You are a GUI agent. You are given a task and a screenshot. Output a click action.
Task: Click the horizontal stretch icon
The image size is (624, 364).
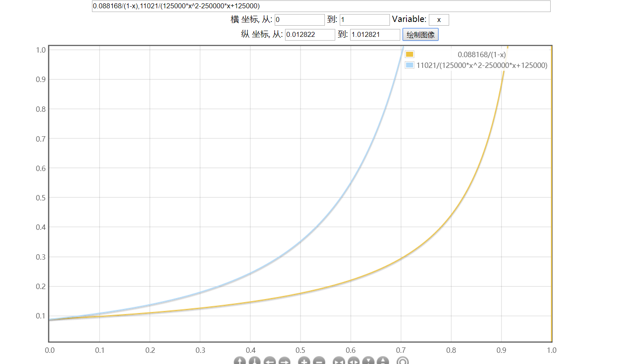pos(353,361)
